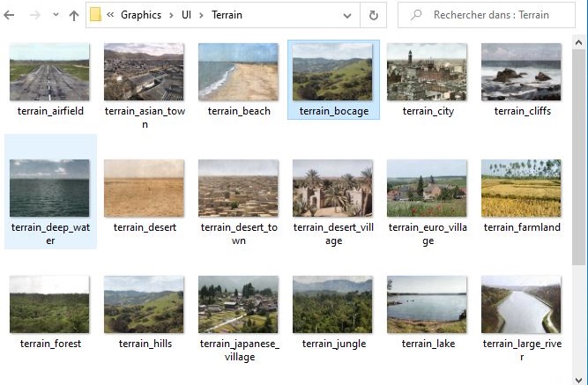Navigate to Graphics in the breadcrumb
The image size is (588, 385).
141,15
